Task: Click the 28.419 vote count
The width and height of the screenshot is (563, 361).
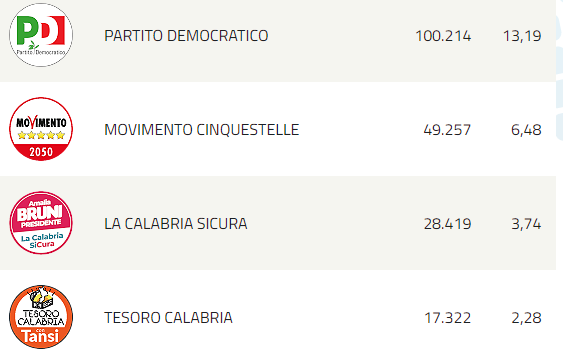Action: (447, 224)
